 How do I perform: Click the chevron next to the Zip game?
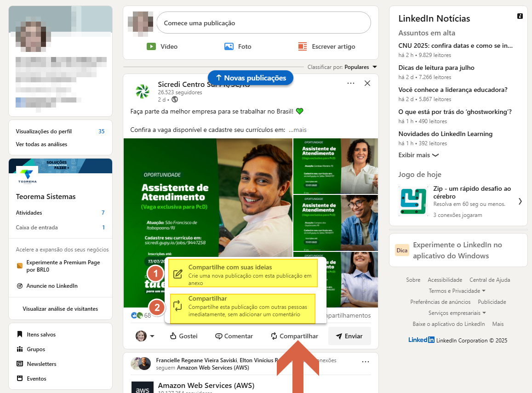(x=520, y=201)
